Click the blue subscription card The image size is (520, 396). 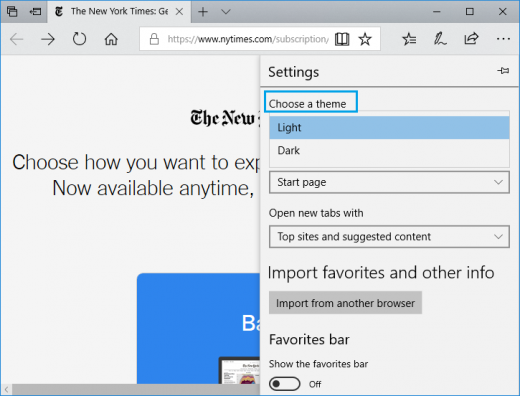(198, 328)
